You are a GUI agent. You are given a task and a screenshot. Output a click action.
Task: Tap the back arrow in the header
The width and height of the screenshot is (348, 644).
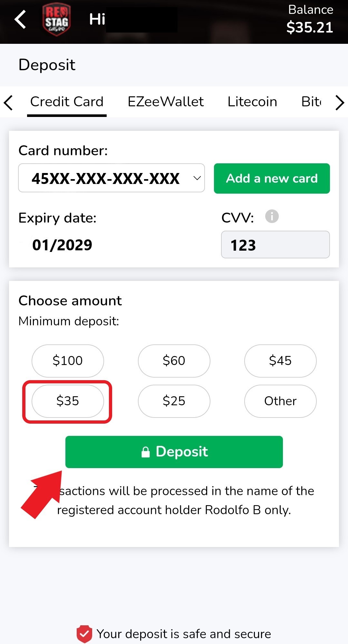click(20, 19)
